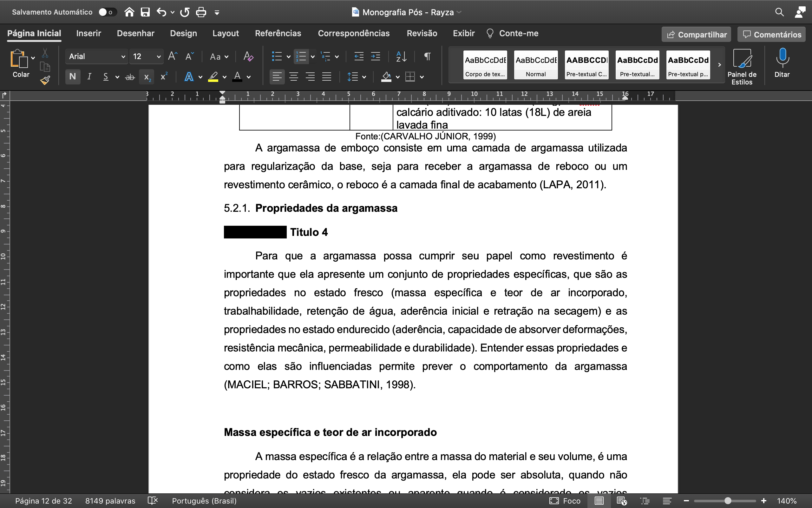Increase font size with larger A
This screenshot has height=508, width=812.
coord(173,56)
